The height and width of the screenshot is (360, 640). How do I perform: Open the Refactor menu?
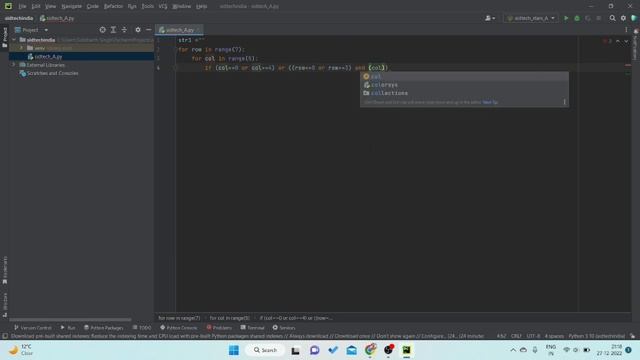[113, 6]
